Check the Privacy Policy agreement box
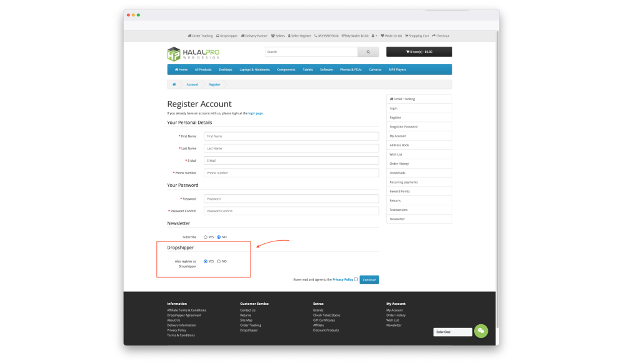The height and width of the screenshot is (364, 623). [356, 280]
